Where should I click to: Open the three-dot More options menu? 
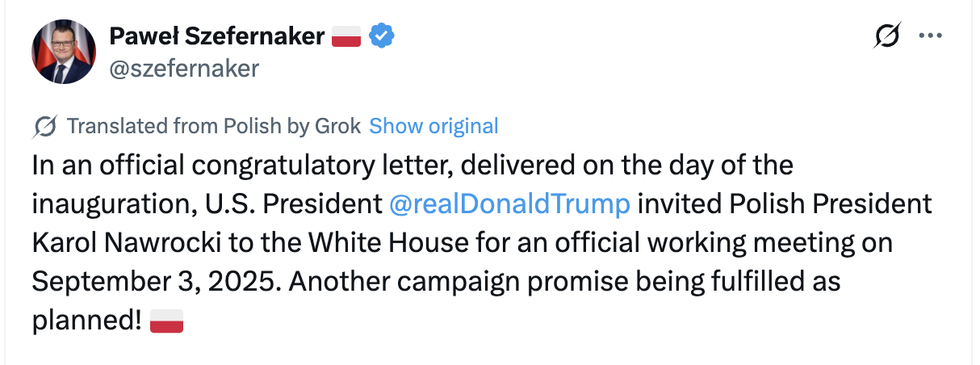coord(931,36)
